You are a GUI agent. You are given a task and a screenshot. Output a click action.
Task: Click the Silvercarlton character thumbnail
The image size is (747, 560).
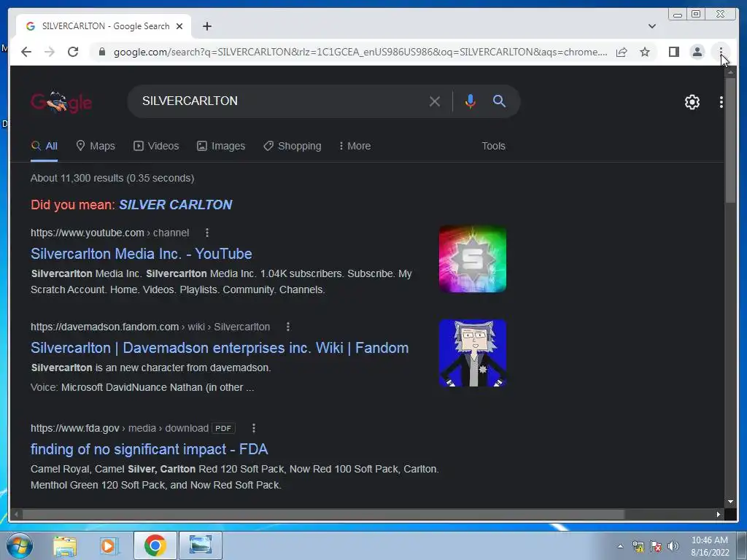pos(473,354)
